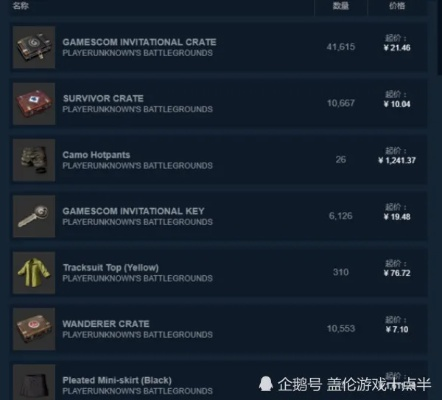The image size is (442, 400).
Task: Click the Gamescom Invitational Key icon
Action: tap(34, 216)
